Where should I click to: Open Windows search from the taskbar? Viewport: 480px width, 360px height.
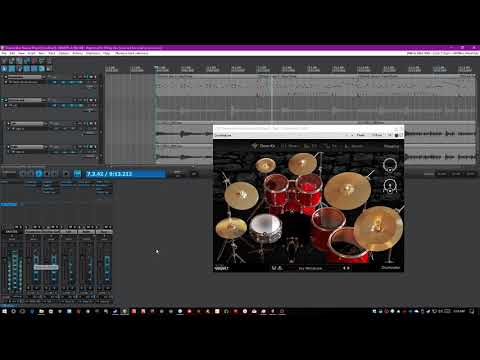click(x=14, y=311)
